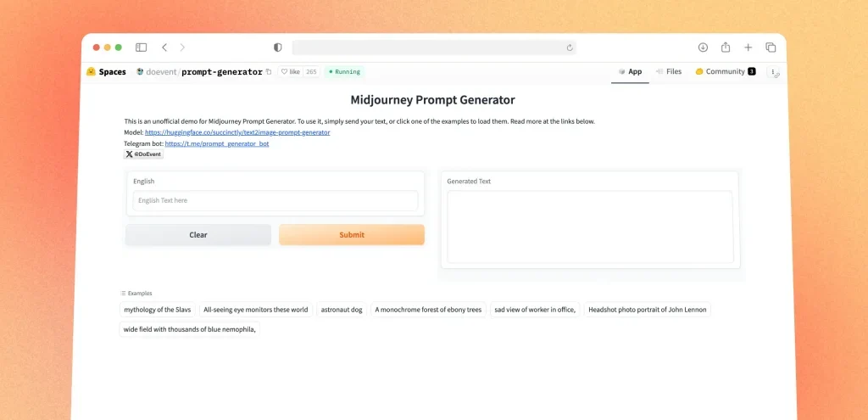
Task: Click the Clear button
Action: point(198,235)
